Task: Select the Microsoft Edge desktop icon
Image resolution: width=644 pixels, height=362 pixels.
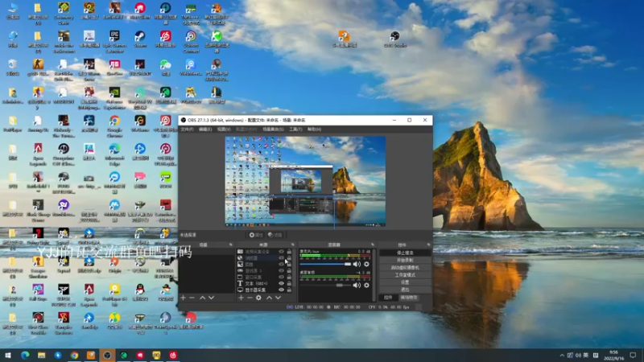Action: tap(114, 154)
